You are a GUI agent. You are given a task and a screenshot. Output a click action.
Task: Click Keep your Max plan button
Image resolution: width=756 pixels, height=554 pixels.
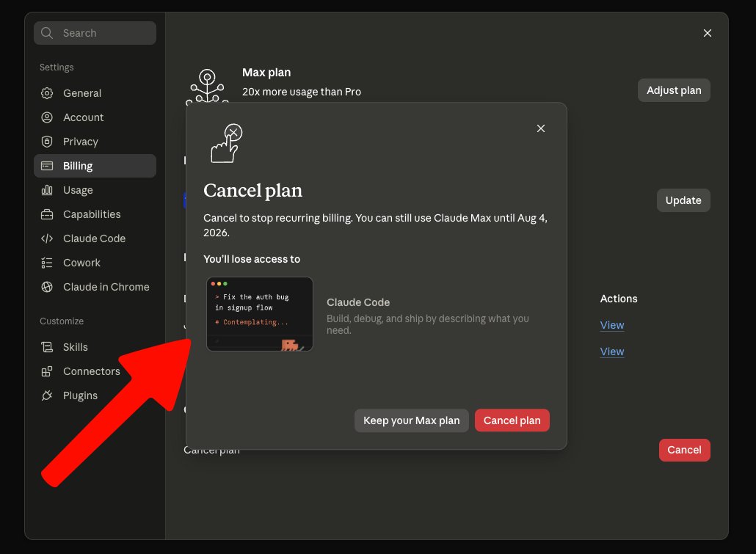411,420
